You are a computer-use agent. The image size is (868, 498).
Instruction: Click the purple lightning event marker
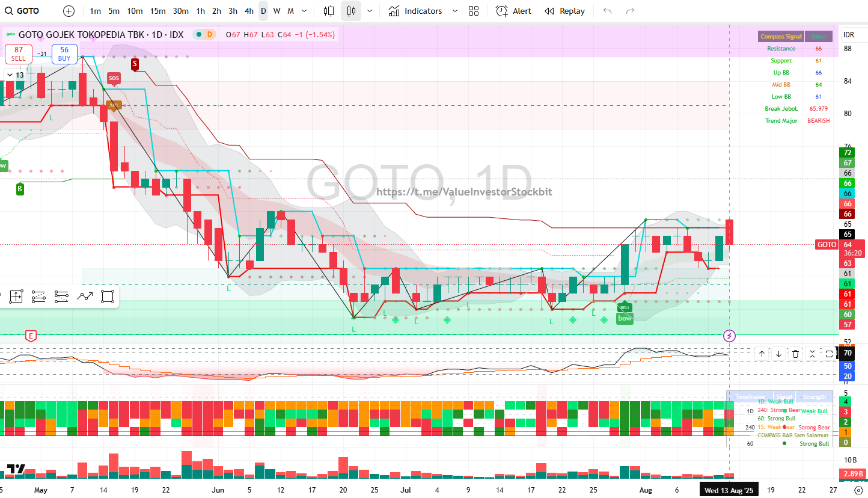[x=729, y=336]
